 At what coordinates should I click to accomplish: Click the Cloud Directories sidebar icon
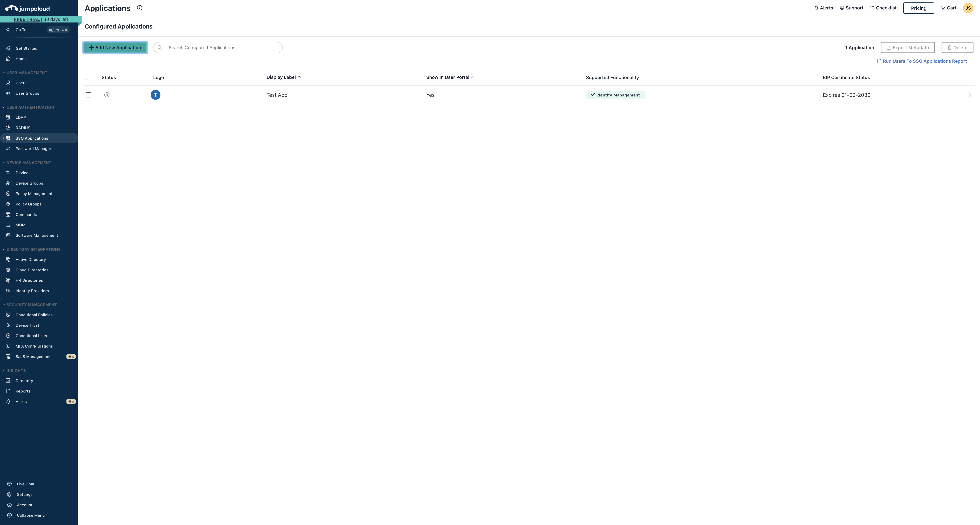click(x=8, y=270)
